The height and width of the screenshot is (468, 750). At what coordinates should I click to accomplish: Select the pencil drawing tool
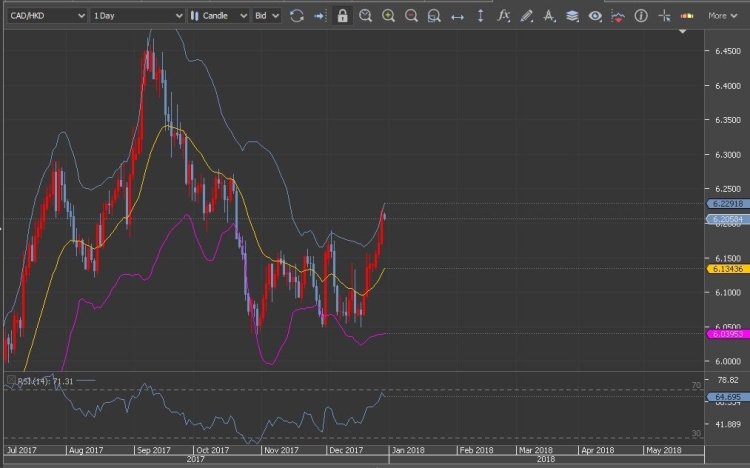pos(527,16)
